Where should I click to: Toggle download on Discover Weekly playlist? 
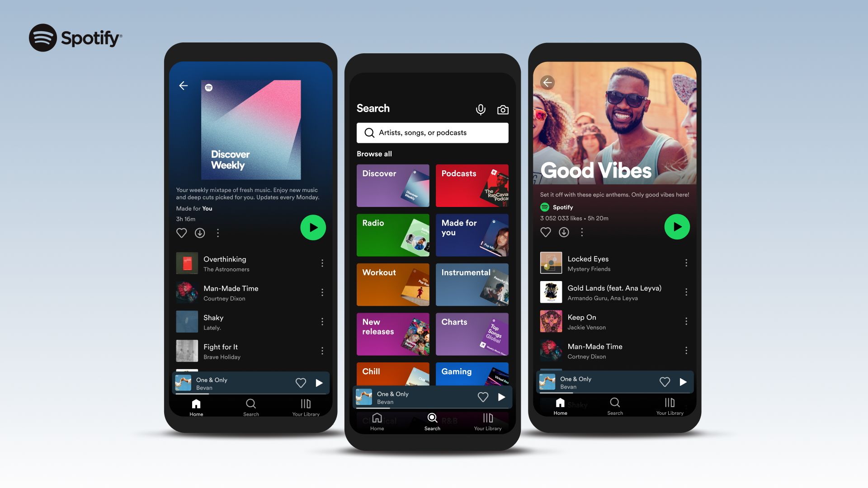pyautogui.click(x=201, y=233)
